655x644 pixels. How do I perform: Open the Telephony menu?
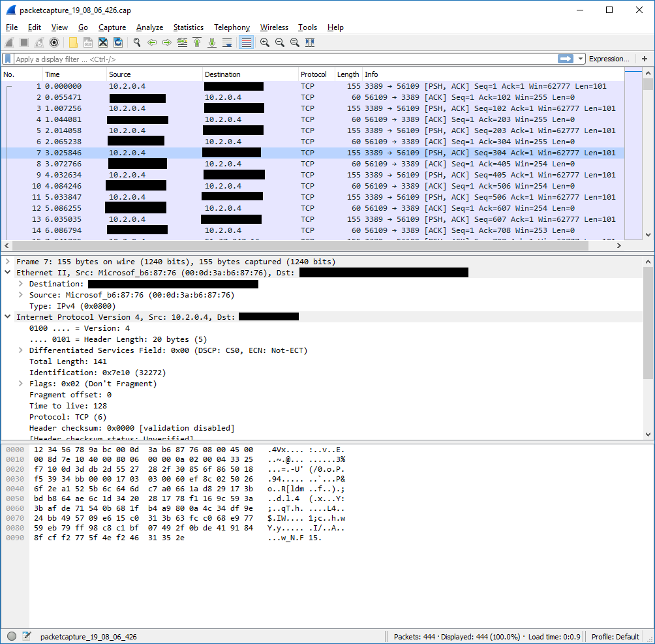[x=232, y=27]
